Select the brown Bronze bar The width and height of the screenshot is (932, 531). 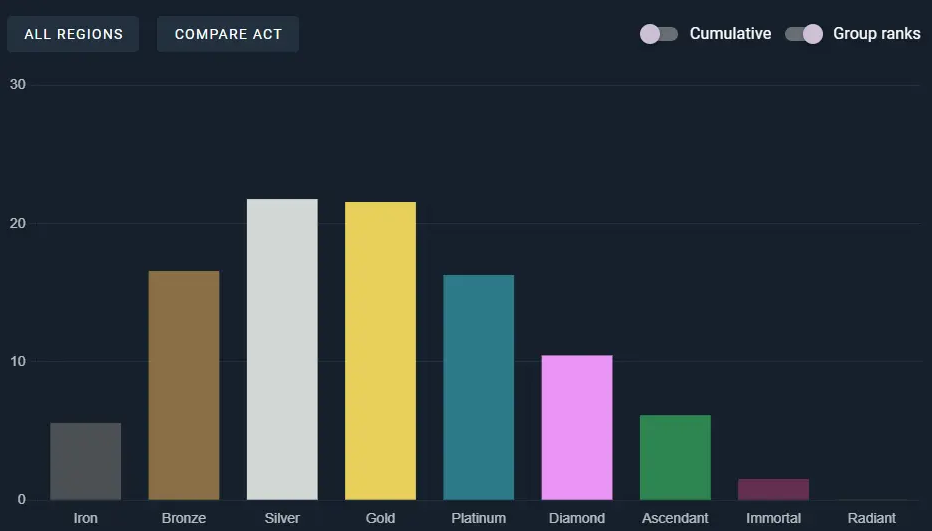(x=184, y=385)
